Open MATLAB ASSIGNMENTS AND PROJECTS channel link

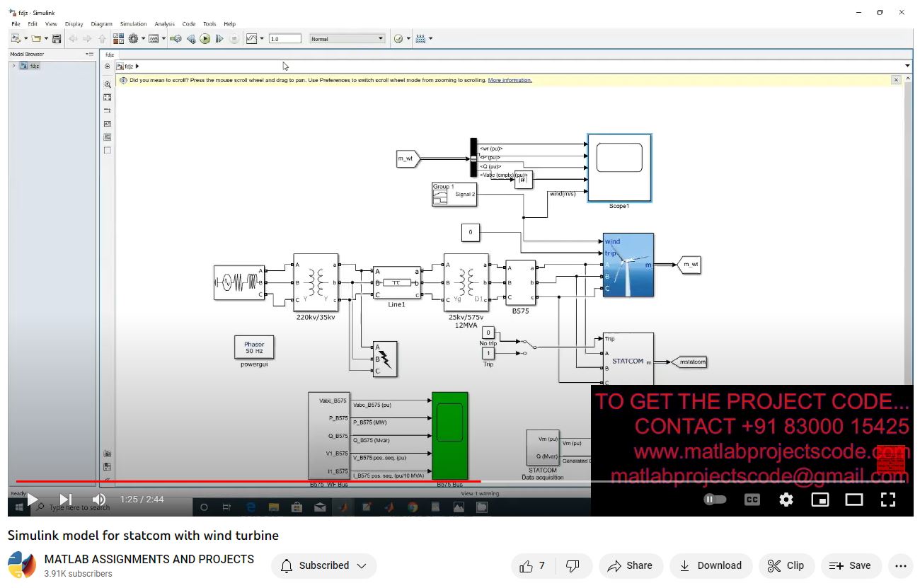coord(149,559)
